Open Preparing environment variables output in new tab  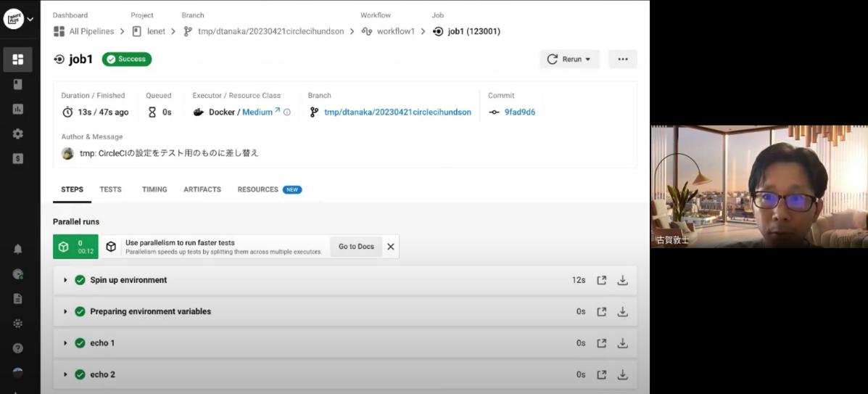click(602, 311)
